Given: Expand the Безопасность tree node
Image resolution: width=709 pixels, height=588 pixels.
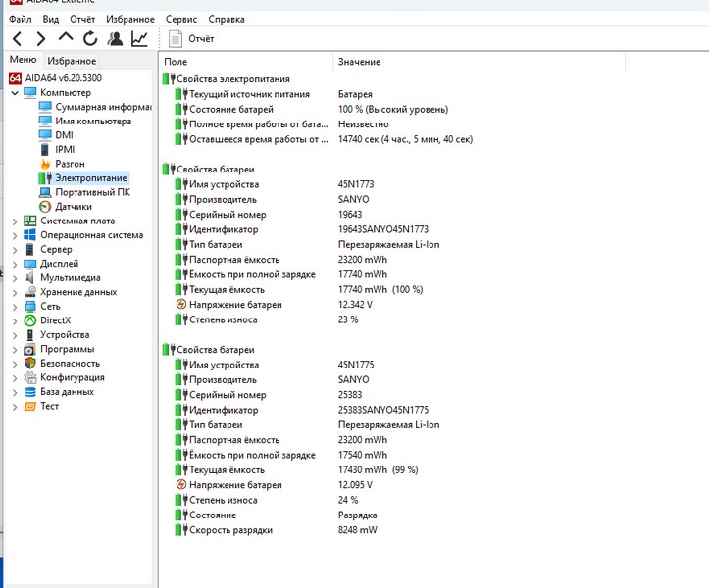Looking at the screenshot, I should coord(14,364).
